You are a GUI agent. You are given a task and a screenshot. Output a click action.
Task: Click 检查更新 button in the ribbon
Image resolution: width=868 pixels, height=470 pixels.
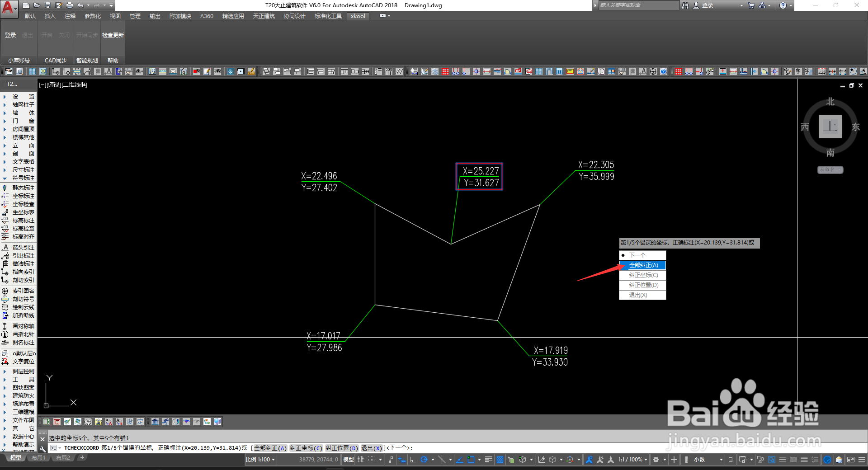pyautogui.click(x=113, y=35)
